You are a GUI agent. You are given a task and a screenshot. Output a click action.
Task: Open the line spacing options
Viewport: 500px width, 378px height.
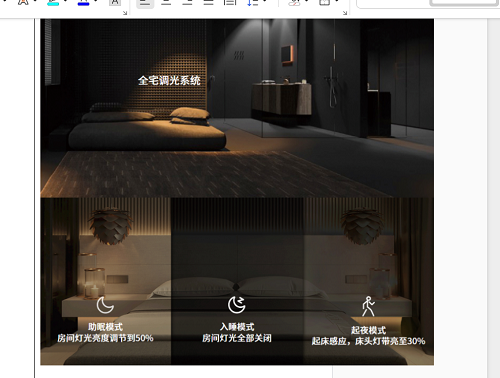click(252, 3)
